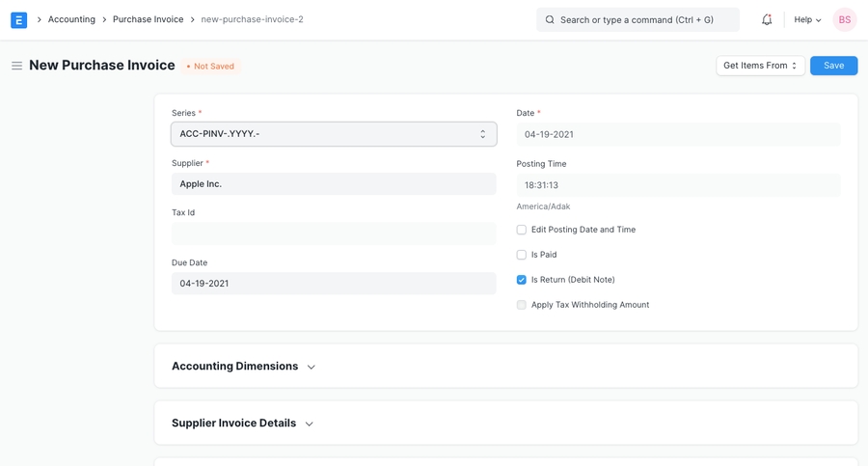The image size is (868, 466).
Task: Click the search magnifier icon
Action: tap(550, 19)
